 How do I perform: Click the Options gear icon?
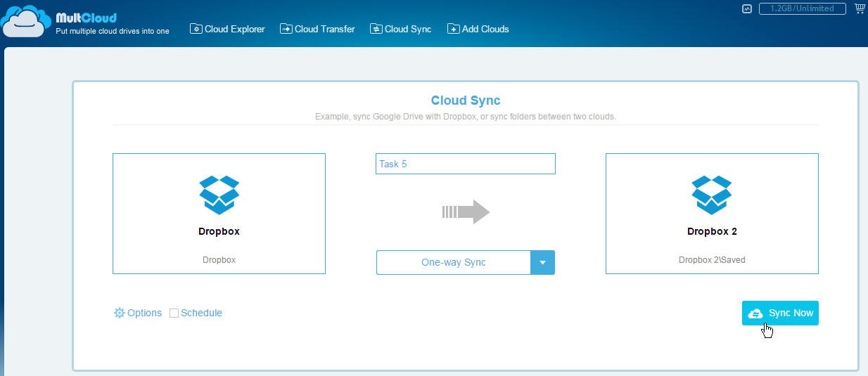(119, 313)
